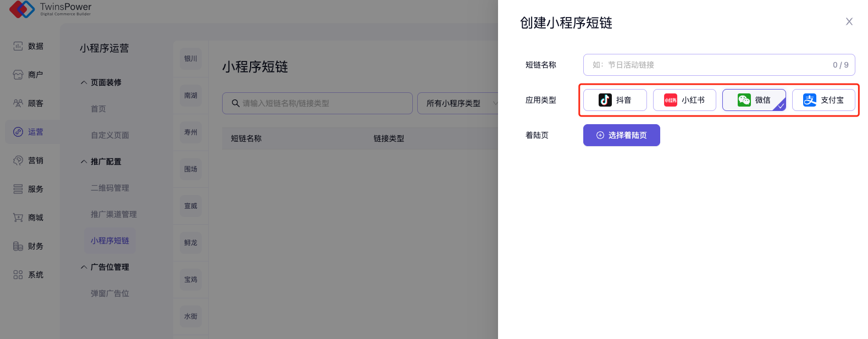Select 抖音 as application type
Screen dimensions: 868x339
click(x=615, y=100)
